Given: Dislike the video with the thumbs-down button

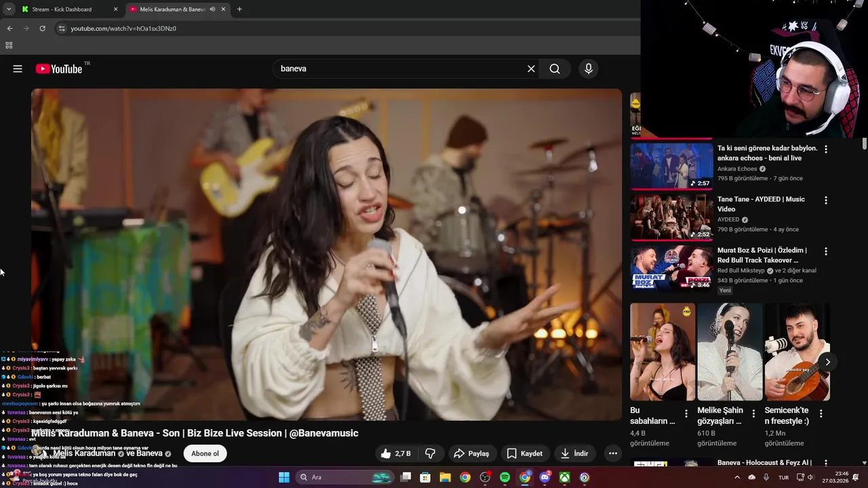Looking at the screenshot, I should click(x=430, y=453).
